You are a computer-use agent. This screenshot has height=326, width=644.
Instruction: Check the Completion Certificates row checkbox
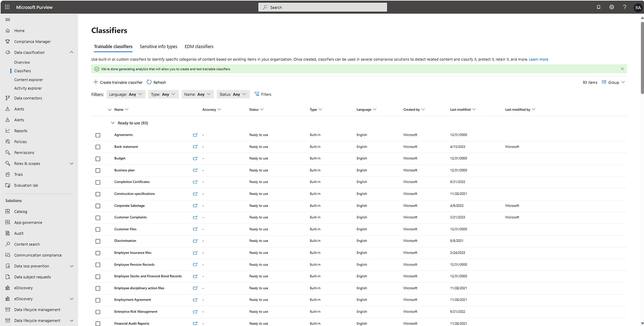98,182
